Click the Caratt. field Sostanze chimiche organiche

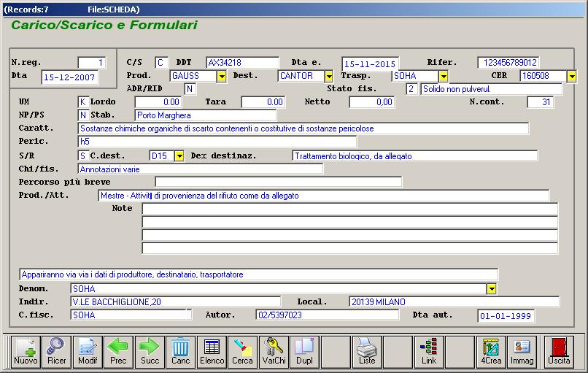tap(303, 128)
